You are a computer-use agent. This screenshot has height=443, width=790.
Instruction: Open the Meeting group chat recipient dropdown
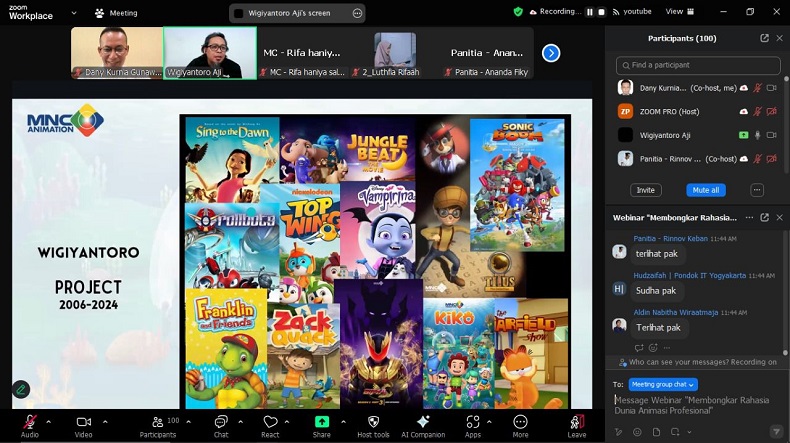pos(663,384)
